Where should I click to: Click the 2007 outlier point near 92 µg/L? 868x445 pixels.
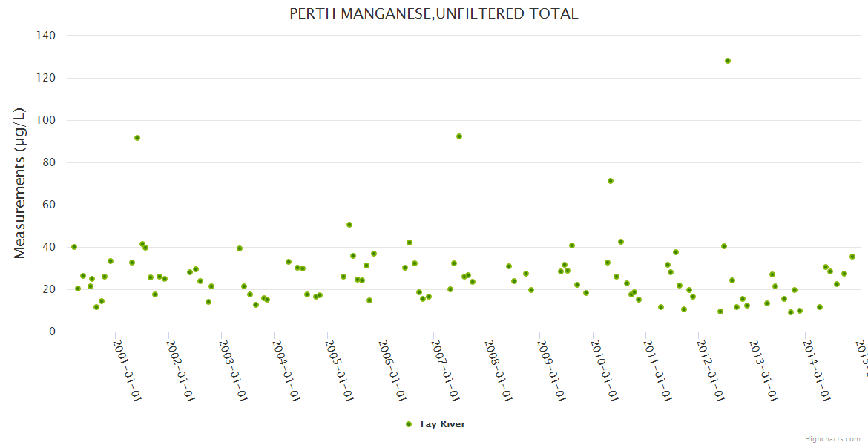459,136
